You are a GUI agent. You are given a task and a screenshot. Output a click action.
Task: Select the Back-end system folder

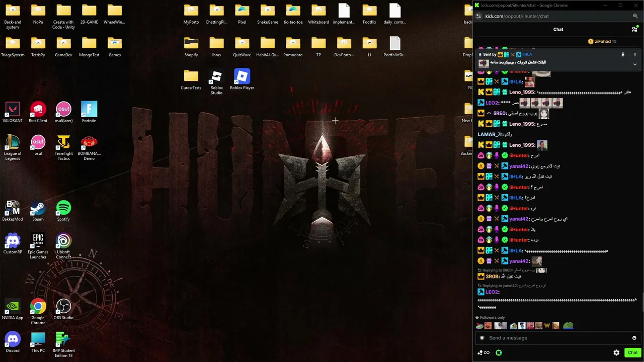point(13,17)
